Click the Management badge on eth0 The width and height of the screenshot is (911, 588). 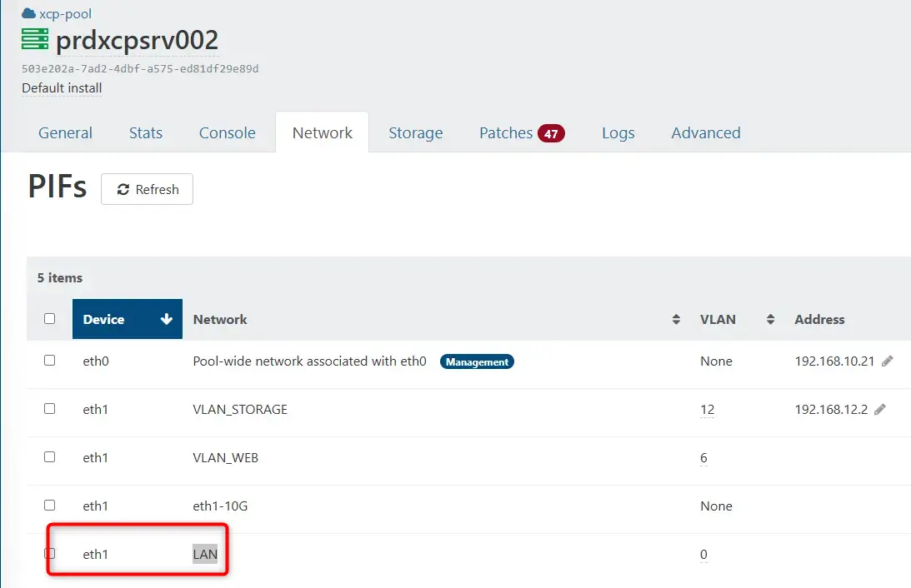coord(477,361)
